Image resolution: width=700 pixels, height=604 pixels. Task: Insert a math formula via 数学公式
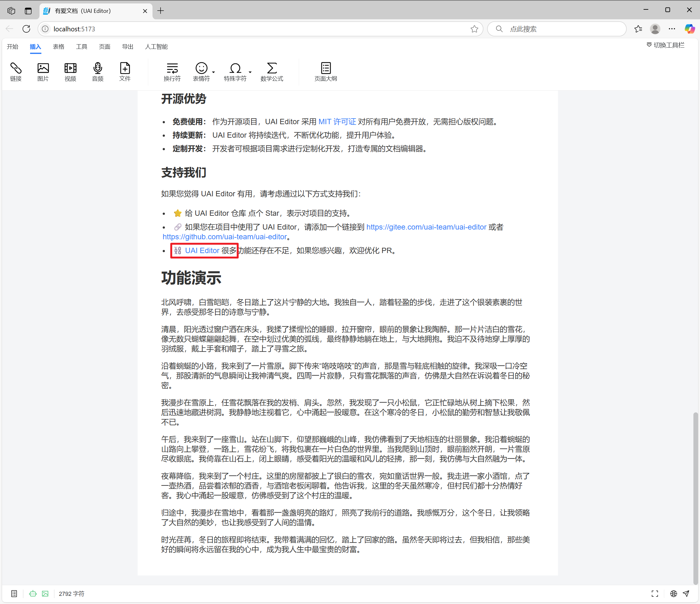click(271, 72)
